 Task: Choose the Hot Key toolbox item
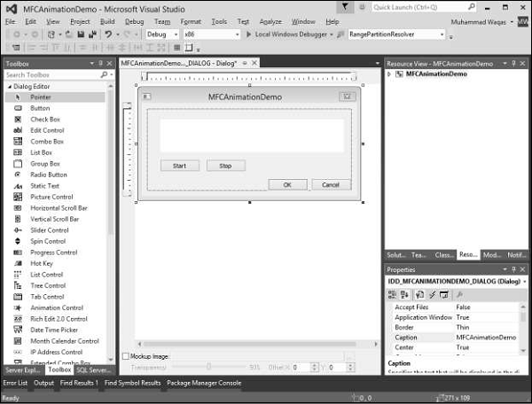[x=55, y=264]
